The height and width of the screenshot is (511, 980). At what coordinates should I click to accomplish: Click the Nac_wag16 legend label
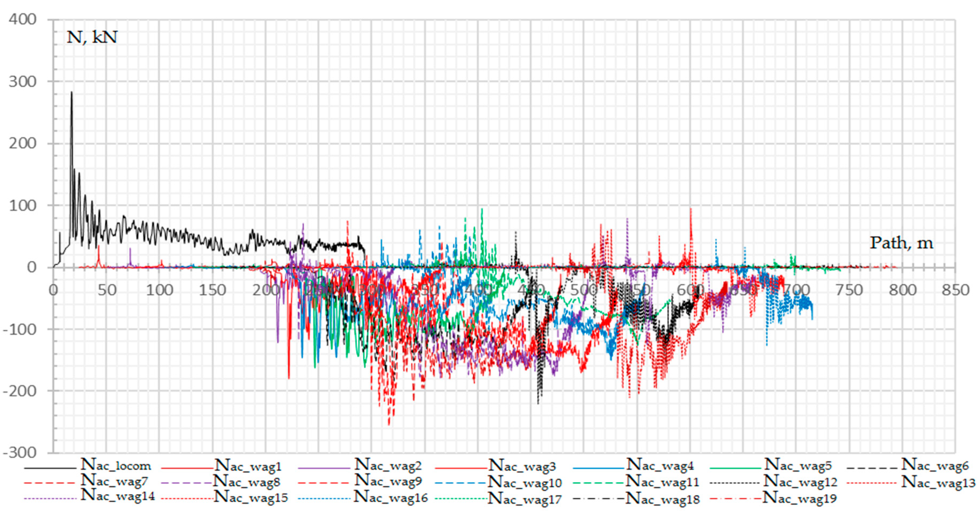click(x=391, y=497)
